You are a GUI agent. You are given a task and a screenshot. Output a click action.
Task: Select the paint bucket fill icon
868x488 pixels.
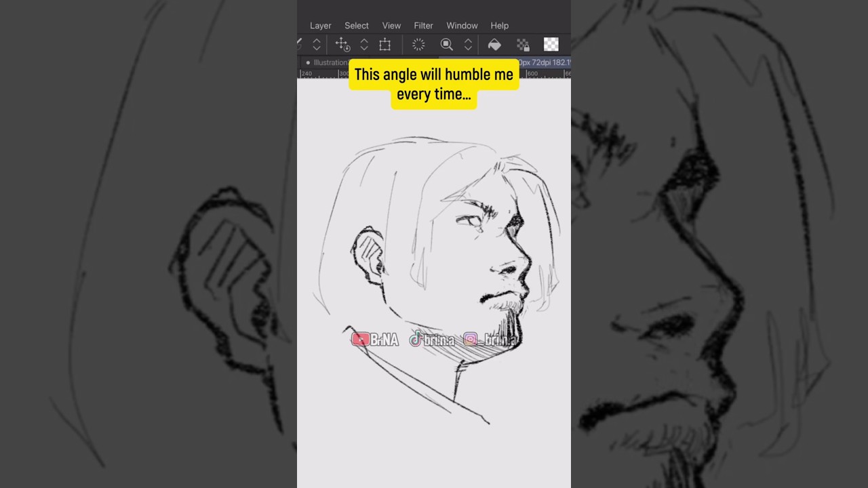pyautogui.click(x=494, y=45)
